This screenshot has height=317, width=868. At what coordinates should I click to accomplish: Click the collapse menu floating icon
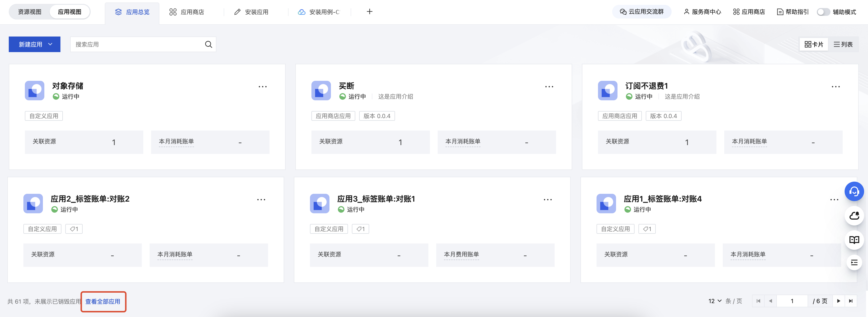pos(854,262)
